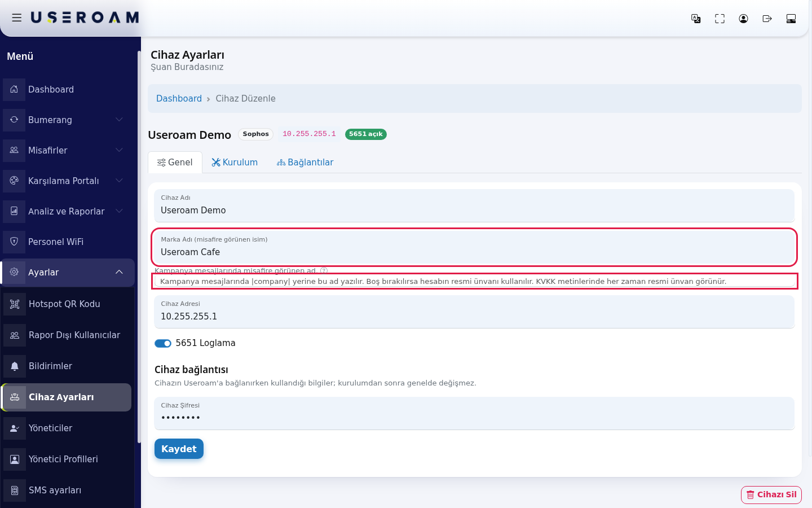Expand the Misafirler submenu chevron
Viewport: 812px width, 508px height.
click(x=119, y=150)
